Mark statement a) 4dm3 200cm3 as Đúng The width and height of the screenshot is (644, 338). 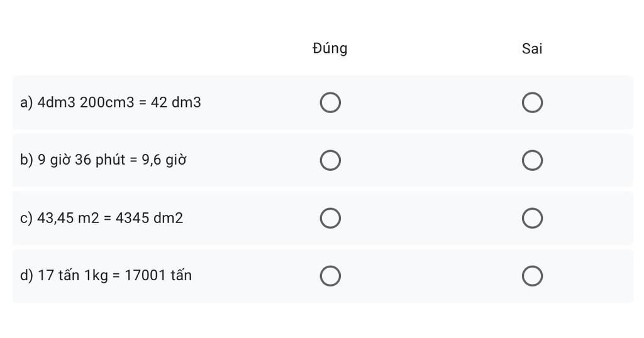pyautogui.click(x=330, y=102)
